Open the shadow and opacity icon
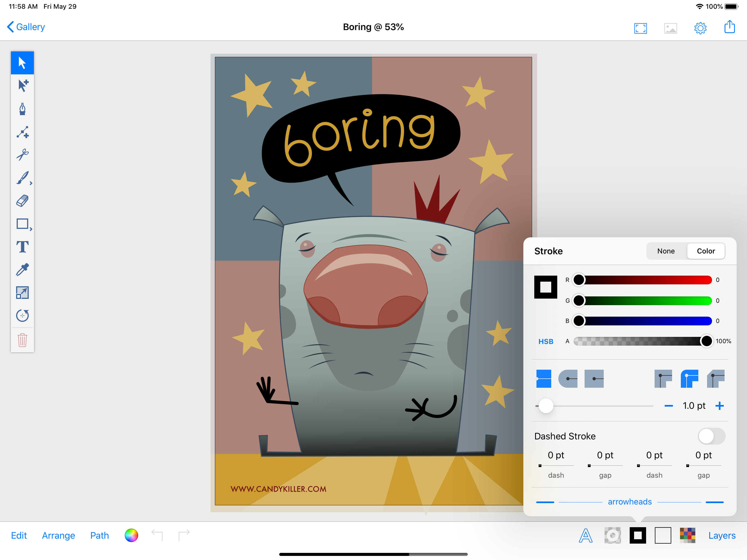The image size is (747, 560). click(612, 536)
